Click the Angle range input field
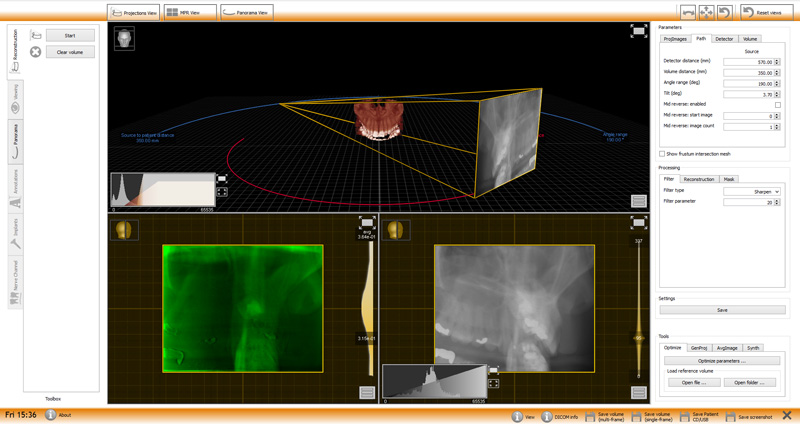This screenshot has height=424, width=800. (x=748, y=84)
